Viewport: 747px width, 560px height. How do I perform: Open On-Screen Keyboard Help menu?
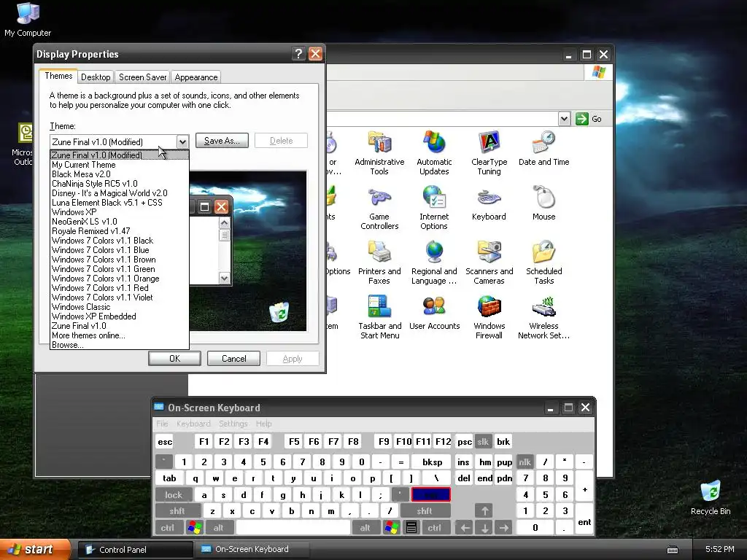coord(263,424)
